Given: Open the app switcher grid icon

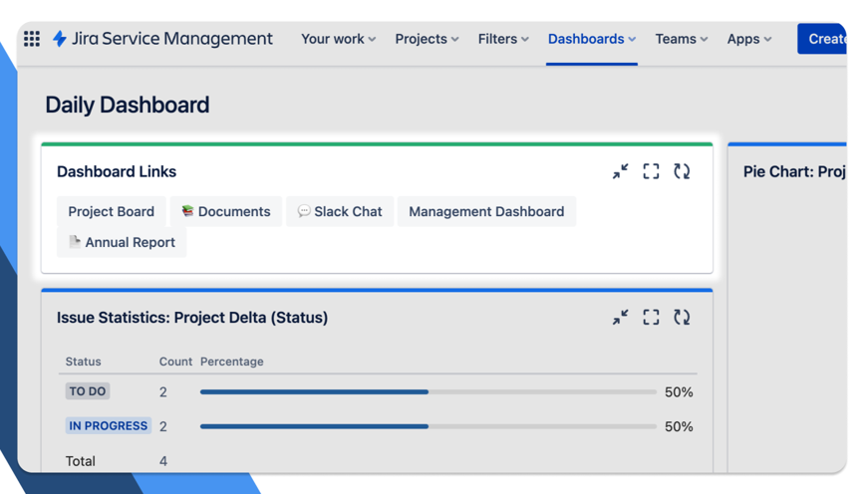Looking at the screenshot, I should [x=32, y=39].
